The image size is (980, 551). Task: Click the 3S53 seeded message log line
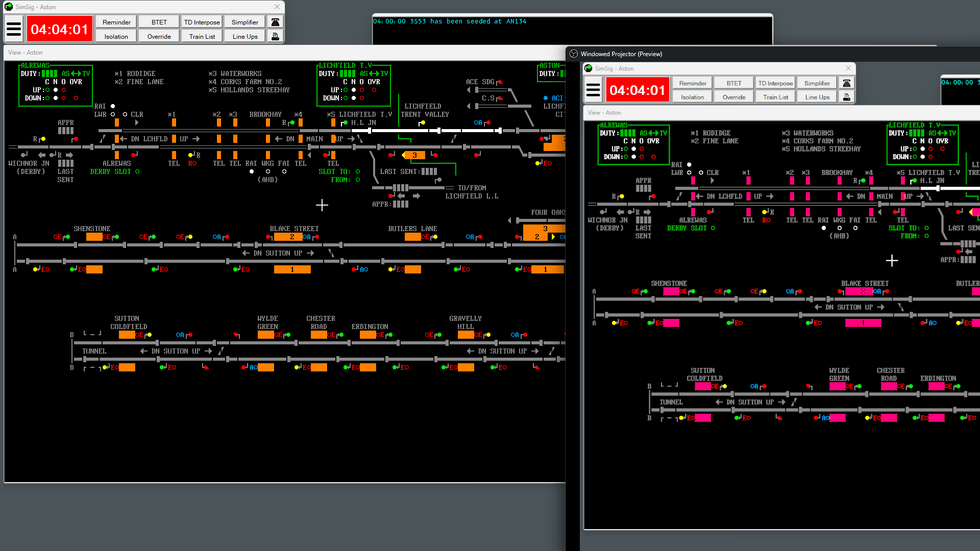coord(450,21)
